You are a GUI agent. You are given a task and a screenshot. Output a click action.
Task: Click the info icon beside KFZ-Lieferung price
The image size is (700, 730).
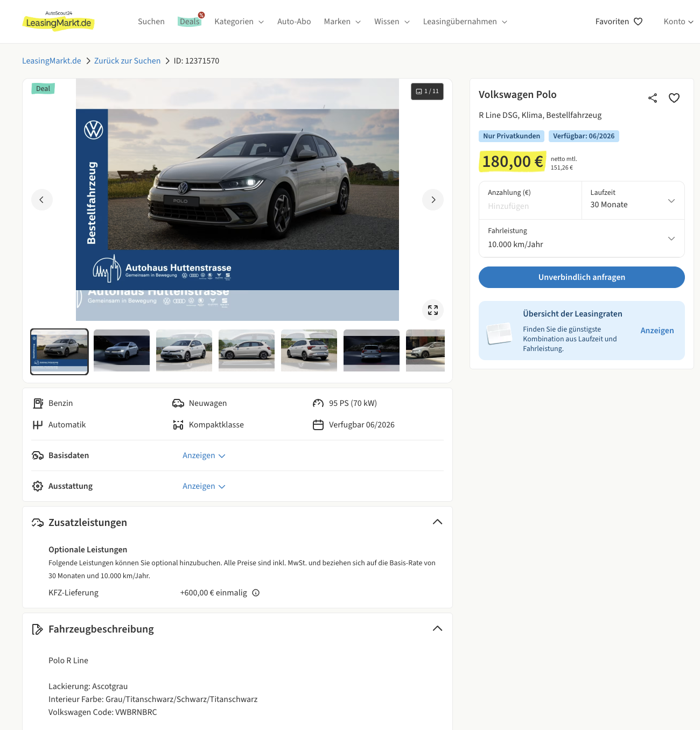coord(256,593)
